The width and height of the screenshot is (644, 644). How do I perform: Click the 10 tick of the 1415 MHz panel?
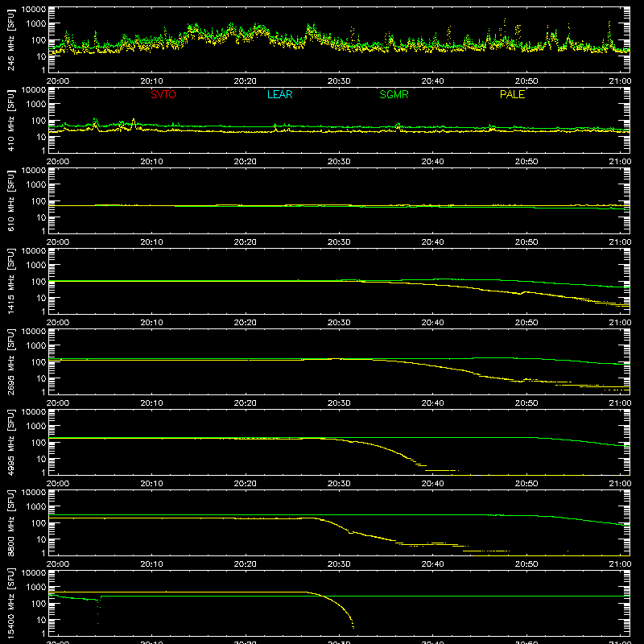tap(41, 298)
